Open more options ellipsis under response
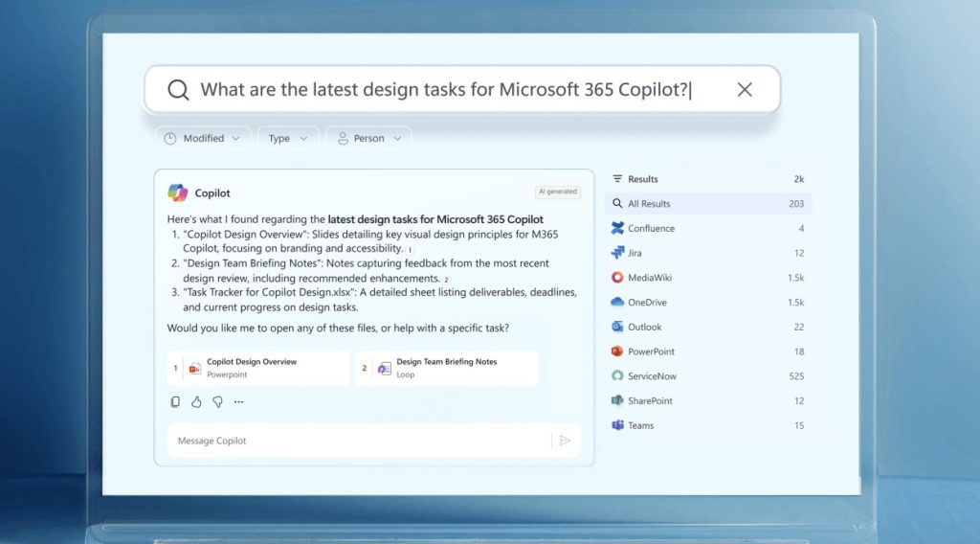 [238, 402]
